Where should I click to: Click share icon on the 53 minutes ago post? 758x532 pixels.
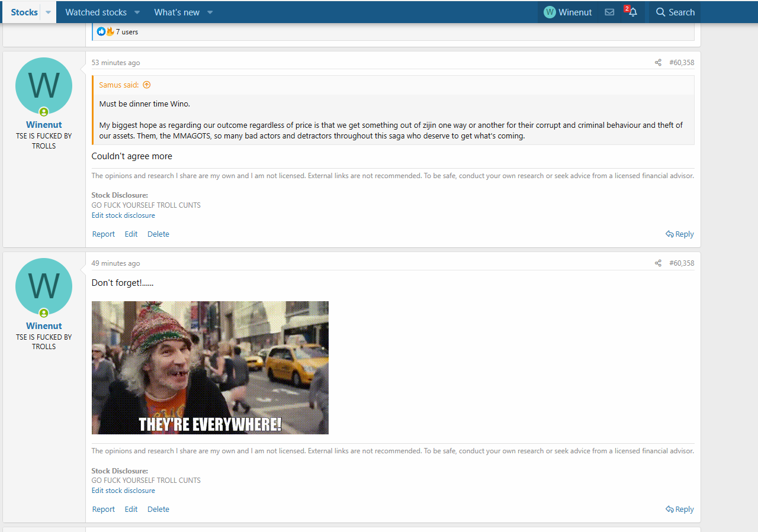(x=658, y=63)
